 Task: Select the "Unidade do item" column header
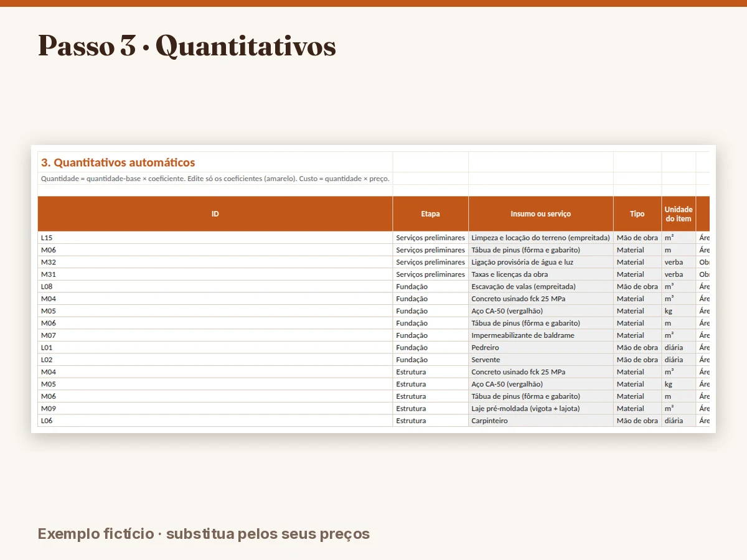[x=679, y=214]
